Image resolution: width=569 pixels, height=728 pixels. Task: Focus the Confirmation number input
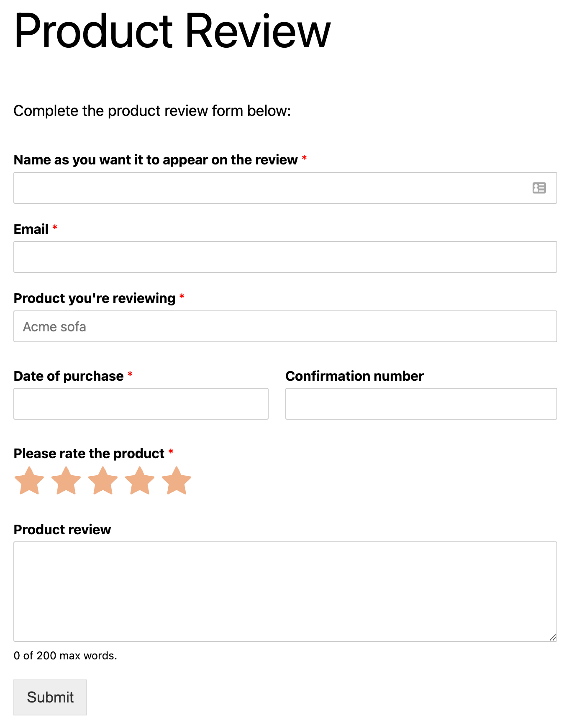click(x=421, y=404)
